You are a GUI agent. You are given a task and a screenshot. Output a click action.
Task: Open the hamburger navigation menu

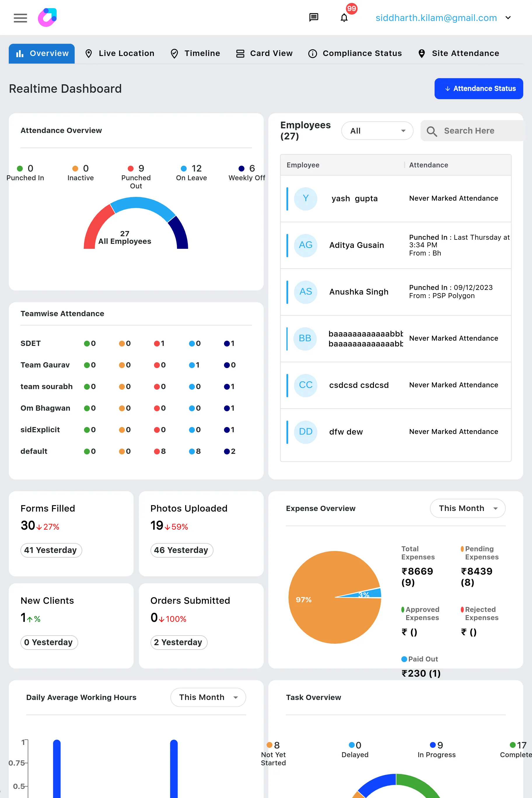tap(20, 17)
